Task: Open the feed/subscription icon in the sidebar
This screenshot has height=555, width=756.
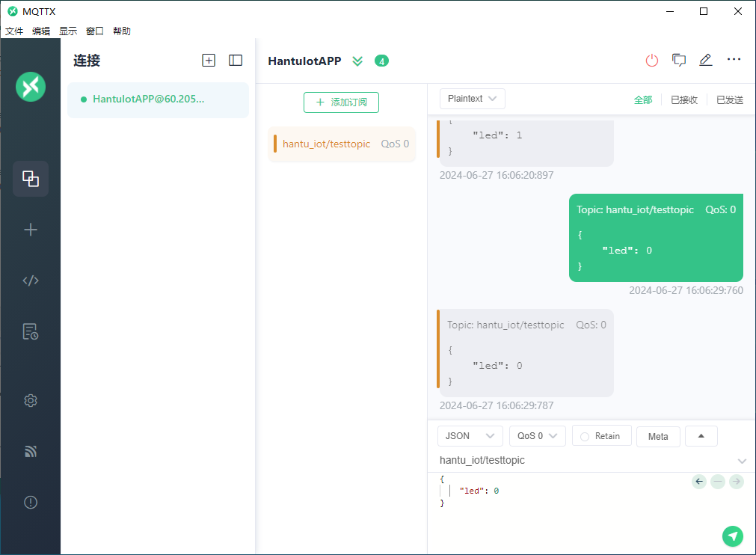Action: 31,451
